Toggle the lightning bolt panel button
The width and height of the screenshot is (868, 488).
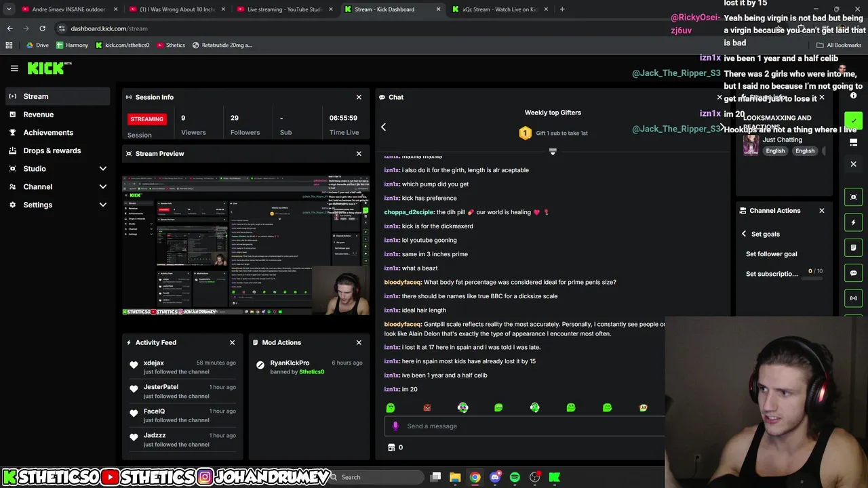[x=854, y=222]
